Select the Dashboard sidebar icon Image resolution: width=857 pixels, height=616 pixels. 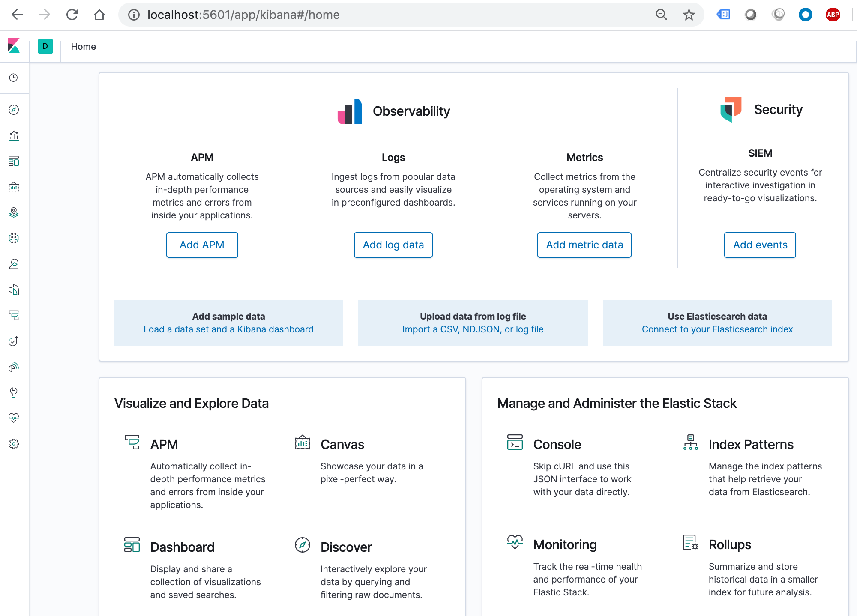[15, 161]
